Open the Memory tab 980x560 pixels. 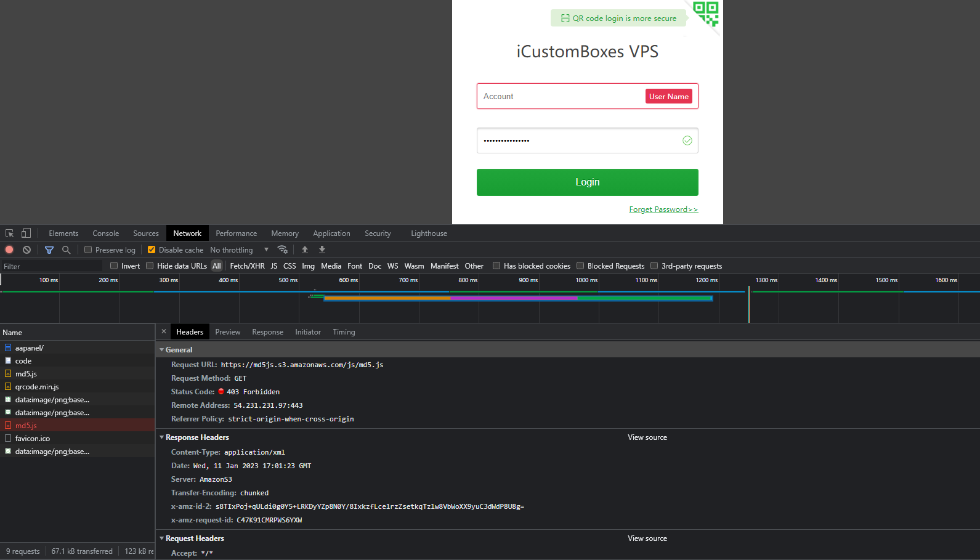point(285,233)
